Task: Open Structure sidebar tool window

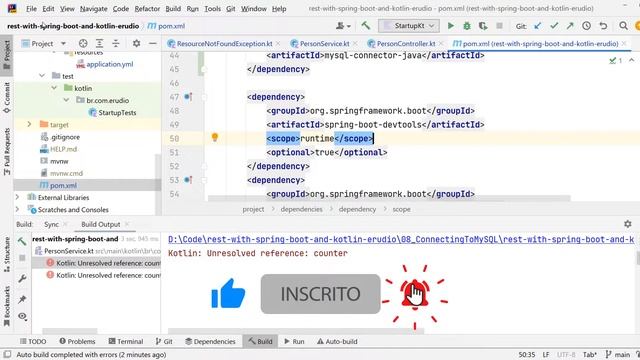Action: [x=7, y=254]
